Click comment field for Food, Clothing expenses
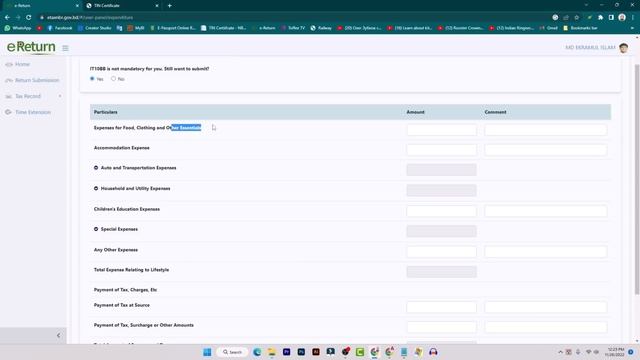This screenshot has height=360, width=640. [x=545, y=130]
